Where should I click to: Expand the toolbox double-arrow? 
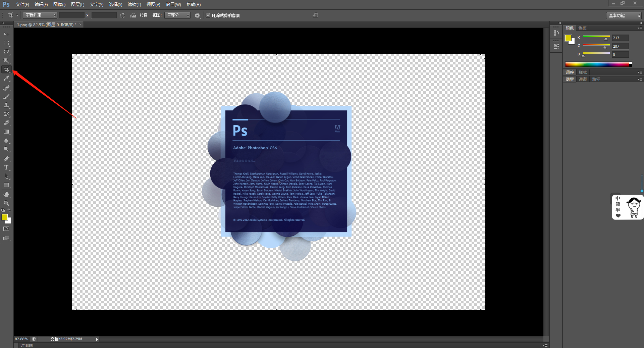(x=3, y=23)
